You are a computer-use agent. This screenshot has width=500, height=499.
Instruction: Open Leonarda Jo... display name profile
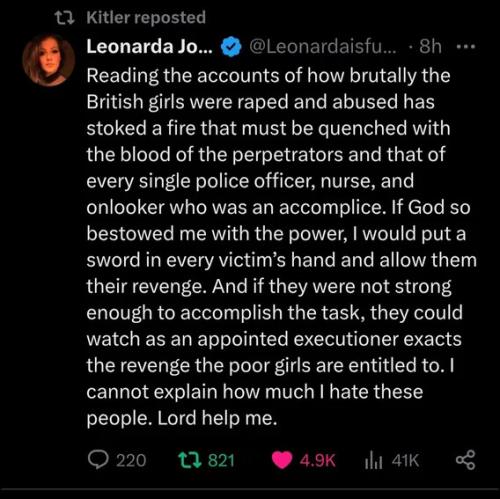(x=149, y=47)
